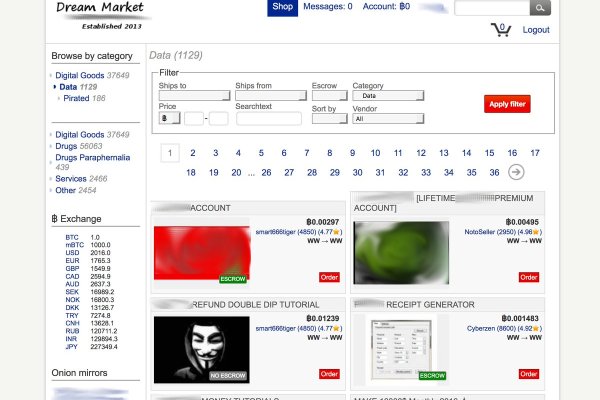This screenshot has width=600, height=400.
Task: Open the Sort by dropdown
Action: (329, 119)
